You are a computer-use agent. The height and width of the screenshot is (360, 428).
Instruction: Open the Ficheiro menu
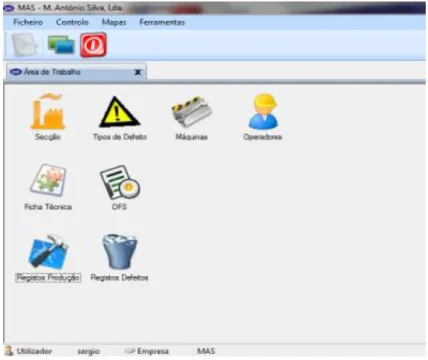coord(28,22)
